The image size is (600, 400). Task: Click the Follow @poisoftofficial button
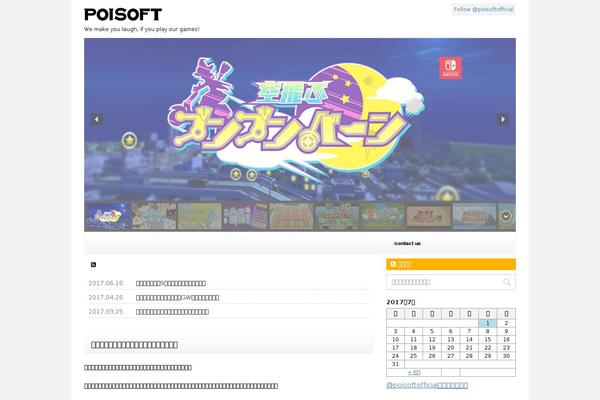(484, 9)
